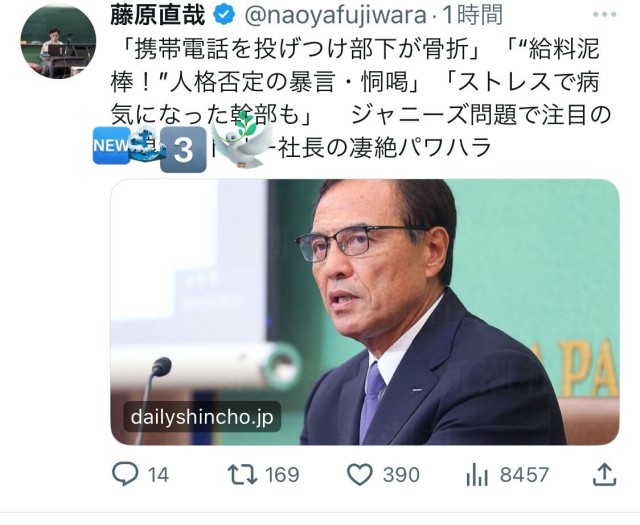Screen dimensions: 640x525
Task: Open the view analytics bar-chart icon
Action: coord(477,474)
